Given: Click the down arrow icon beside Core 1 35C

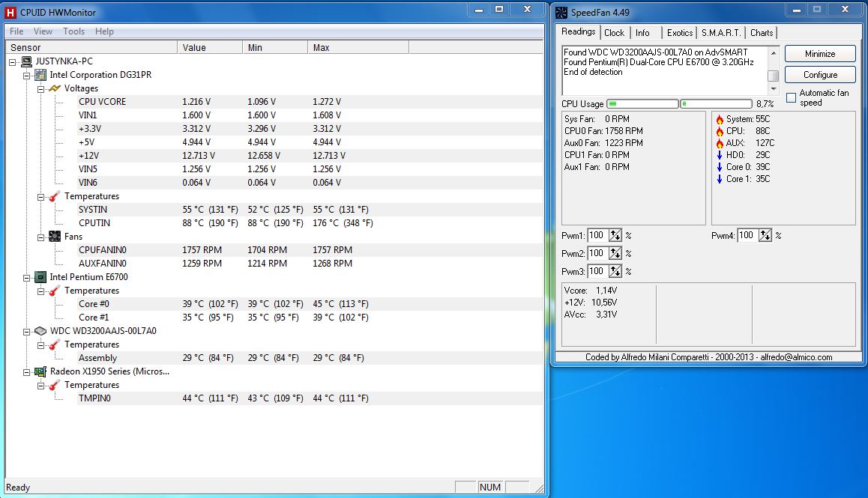Looking at the screenshot, I should click(x=720, y=179).
